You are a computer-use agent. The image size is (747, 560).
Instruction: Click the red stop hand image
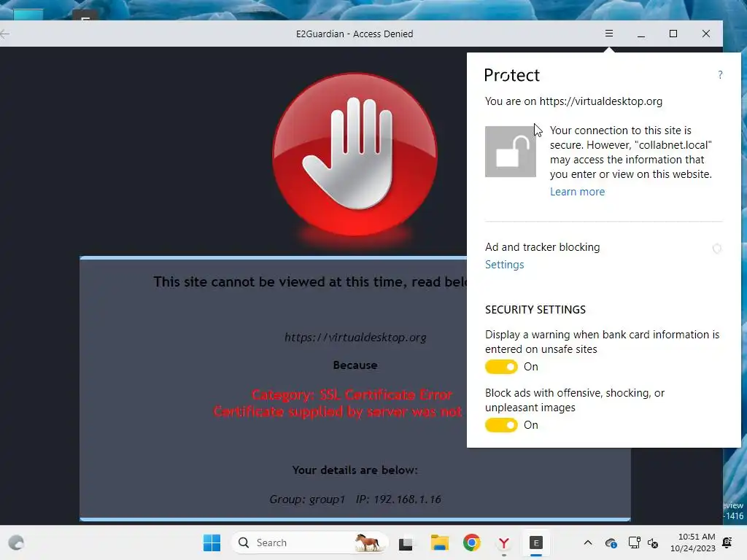tap(355, 155)
